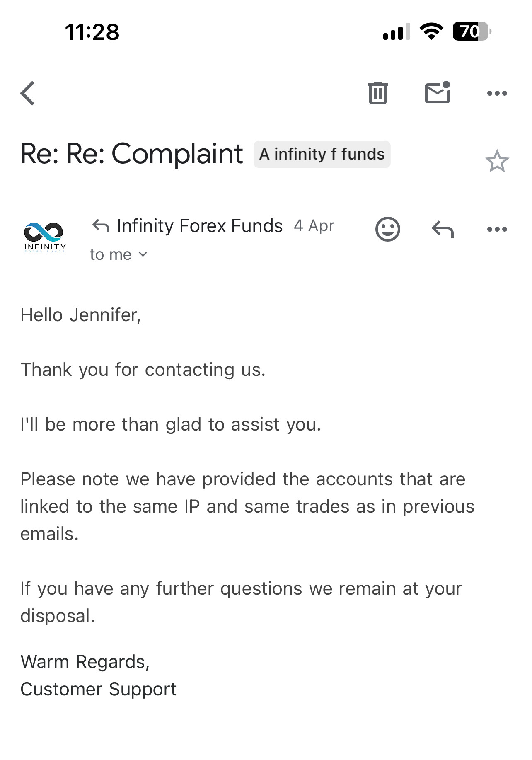The height and width of the screenshot is (760, 532).
Task: Star the Re: Re: Complaint conversation
Action: 497,161
